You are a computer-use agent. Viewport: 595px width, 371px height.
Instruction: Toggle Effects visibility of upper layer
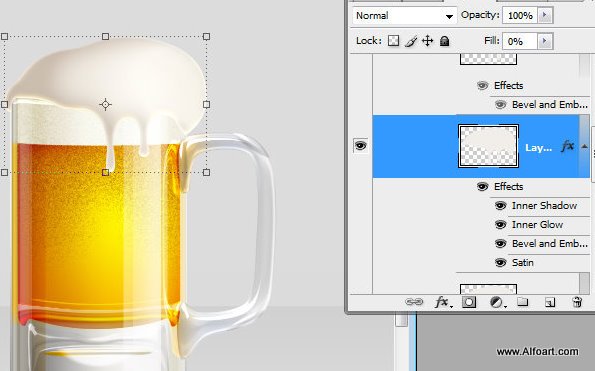[x=482, y=85]
